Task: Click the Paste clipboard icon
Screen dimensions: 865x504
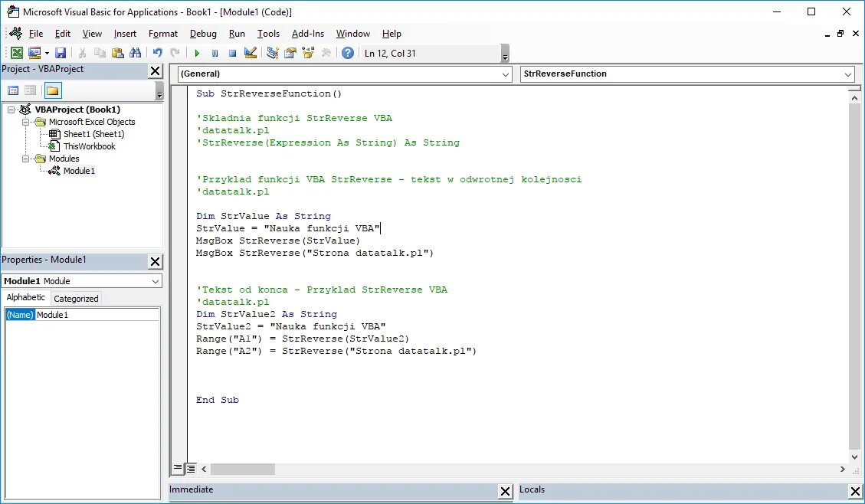Action: (x=117, y=53)
